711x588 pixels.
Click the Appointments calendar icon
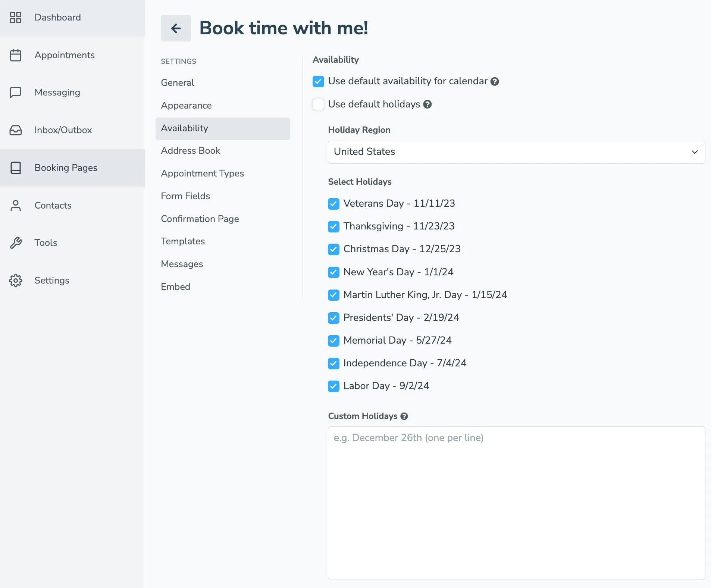coord(16,55)
